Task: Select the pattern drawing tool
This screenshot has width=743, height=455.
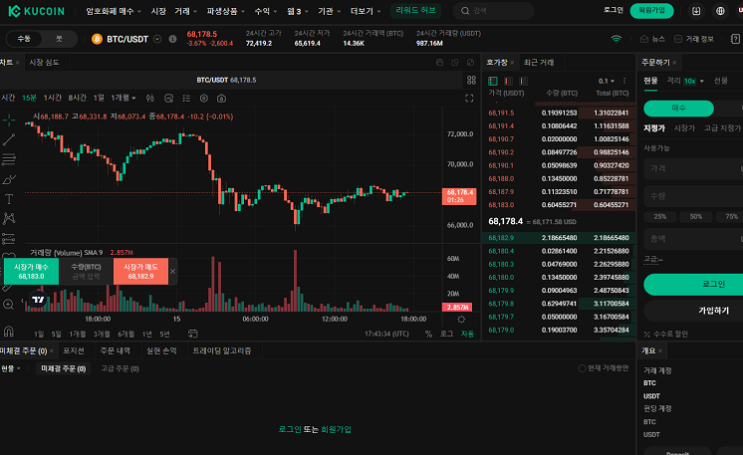Action: [9, 218]
